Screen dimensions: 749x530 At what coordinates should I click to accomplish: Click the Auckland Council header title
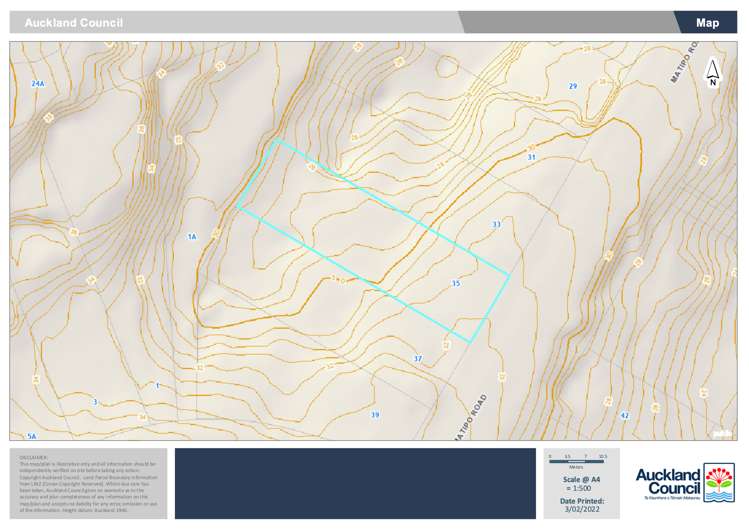(x=73, y=22)
